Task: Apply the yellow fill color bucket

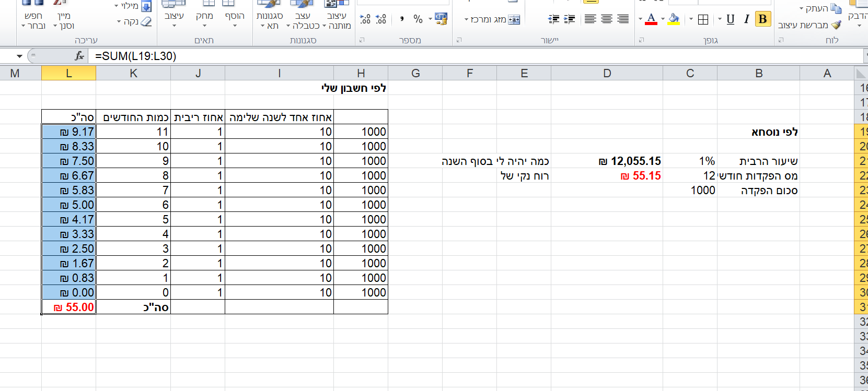Action: (674, 19)
